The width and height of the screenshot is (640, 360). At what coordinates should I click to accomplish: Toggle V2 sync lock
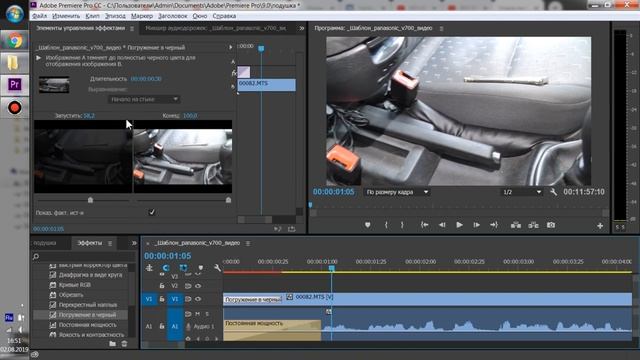pyautogui.click(x=188, y=286)
